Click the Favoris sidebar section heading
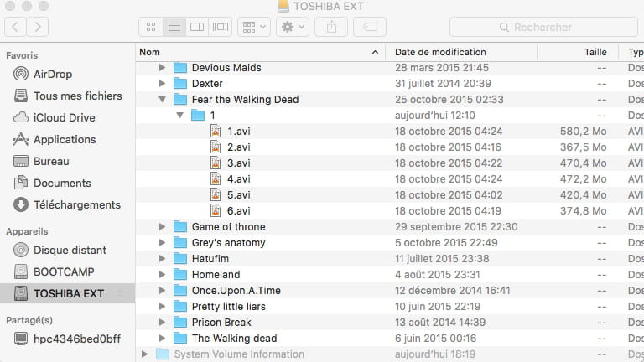 22,55
